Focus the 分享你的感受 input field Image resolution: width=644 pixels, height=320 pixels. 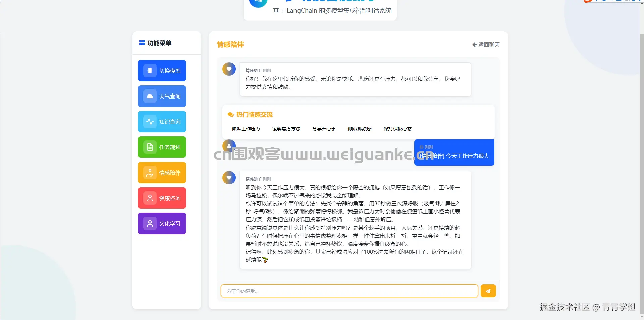(349, 291)
